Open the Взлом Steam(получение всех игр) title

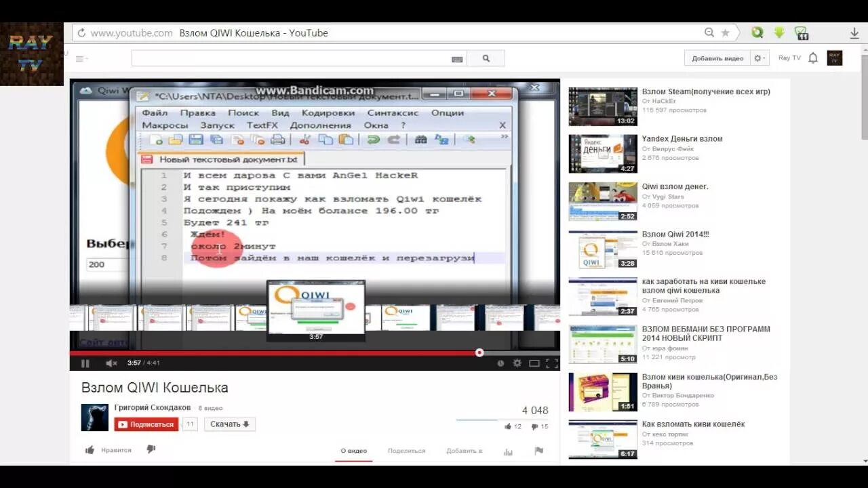(706, 91)
